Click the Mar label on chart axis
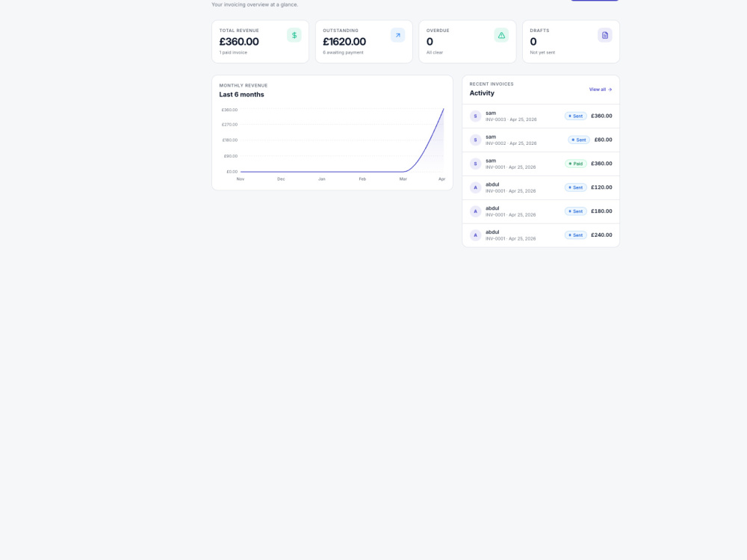Viewport: 747px width, 560px height. pyautogui.click(x=403, y=179)
